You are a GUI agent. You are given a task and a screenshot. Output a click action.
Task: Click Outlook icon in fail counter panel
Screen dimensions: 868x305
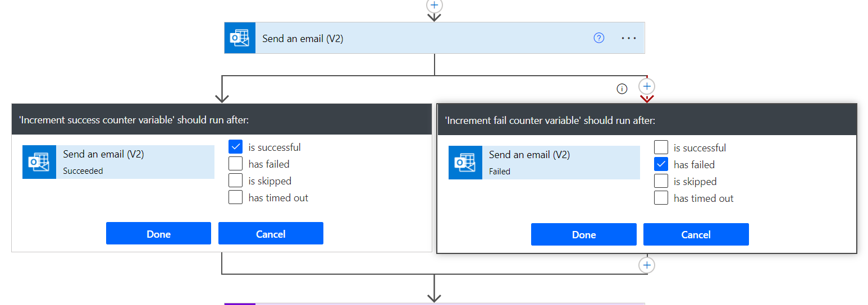click(465, 163)
